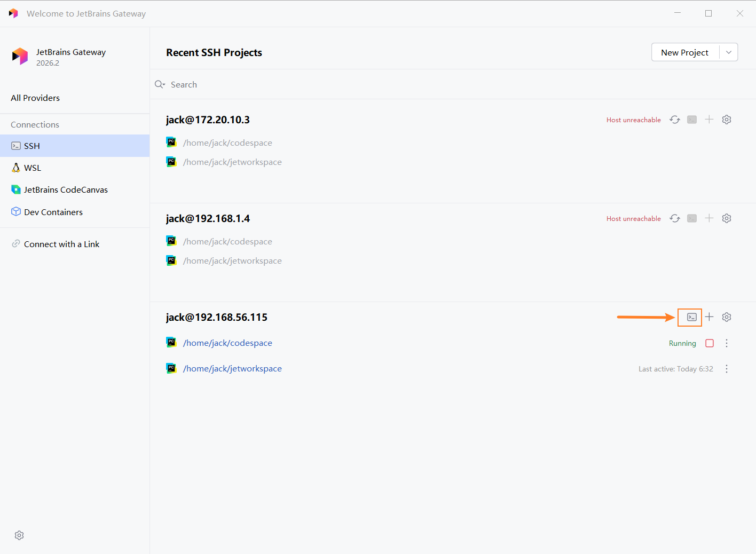Open SSH terminal for jack@192.168.56.115

[x=692, y=317]
